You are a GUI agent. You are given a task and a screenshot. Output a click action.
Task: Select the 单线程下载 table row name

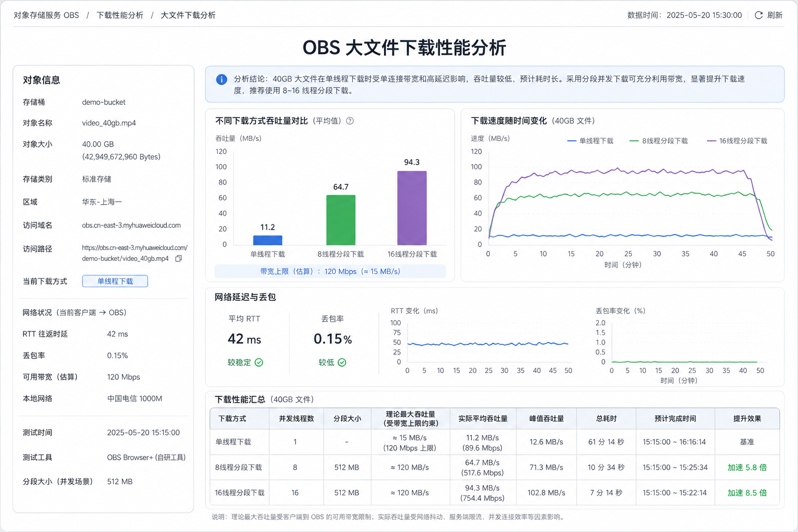click(233, 442)
